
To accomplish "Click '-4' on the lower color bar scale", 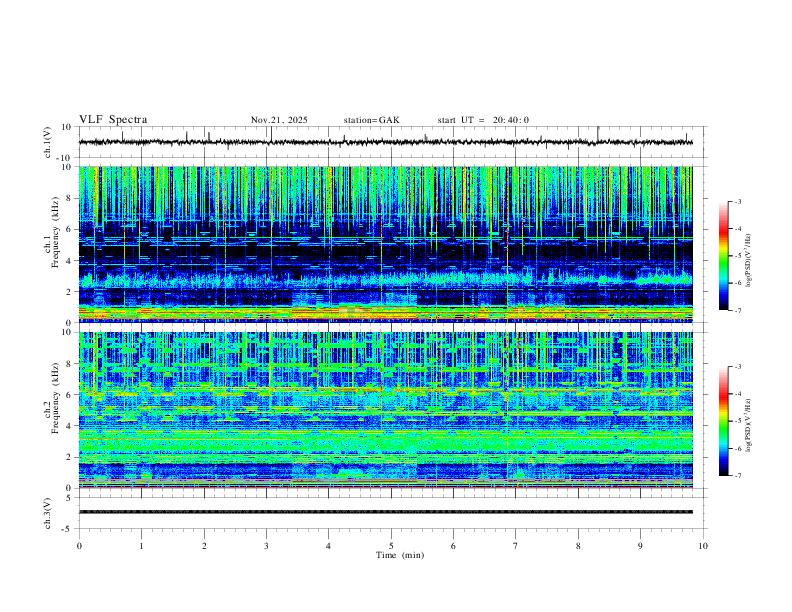I will pyautogui.click(x=738, y=394).
